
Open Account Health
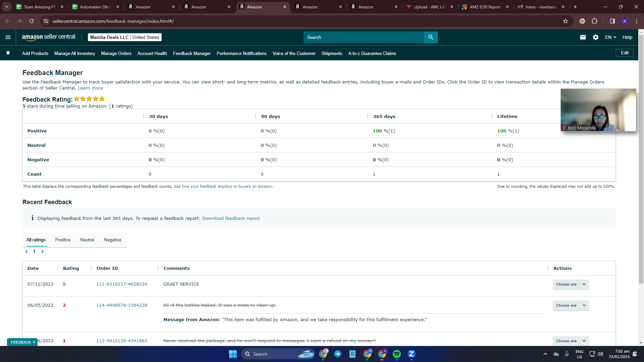(152, 53)
